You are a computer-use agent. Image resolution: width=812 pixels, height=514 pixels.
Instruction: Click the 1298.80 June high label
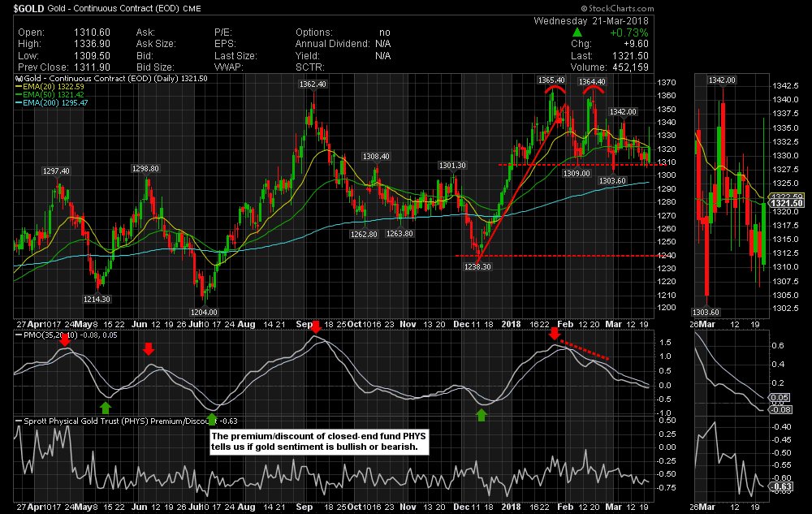[x=145, y=169]
